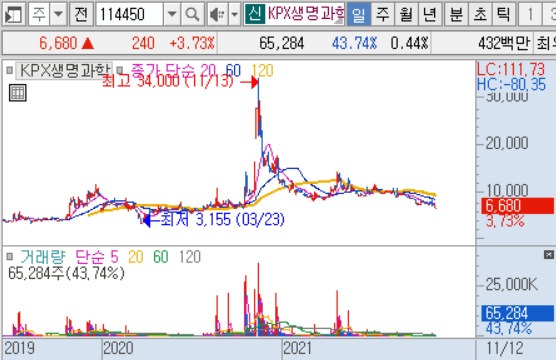Click the 20,000 price axis label
The height and width of the screenshot is (360, 556).
coord(507,143)
